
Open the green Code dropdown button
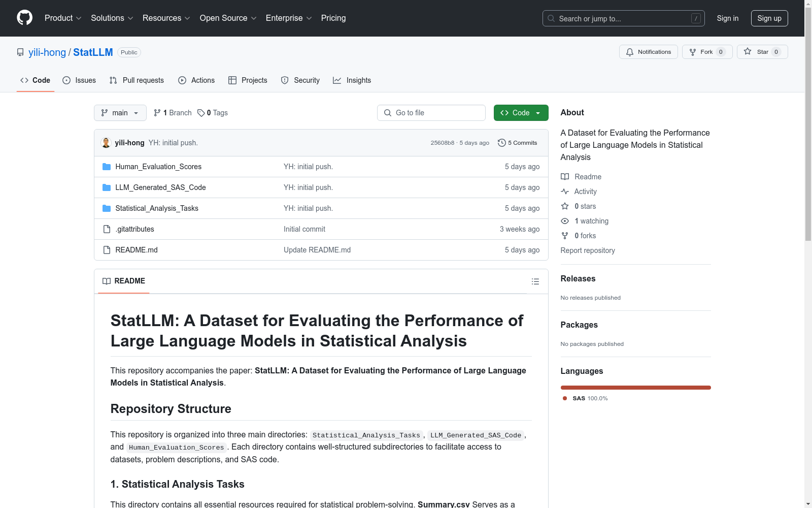tap(521, 113)
